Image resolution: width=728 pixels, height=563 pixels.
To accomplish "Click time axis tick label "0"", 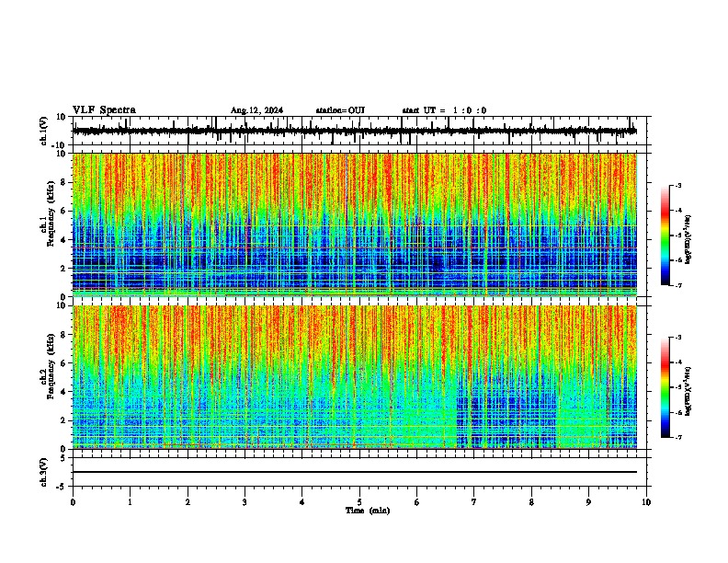I will 73,502.
